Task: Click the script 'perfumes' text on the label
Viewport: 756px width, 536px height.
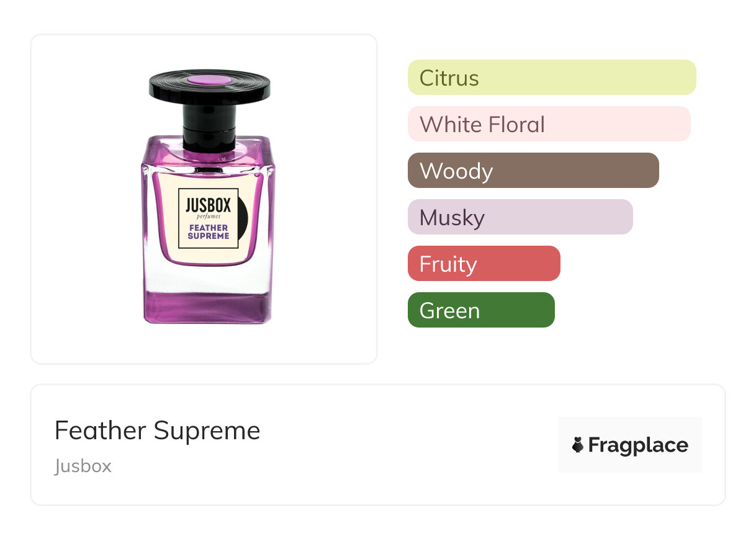Action: pyautogui.click(x=209, y=217)
